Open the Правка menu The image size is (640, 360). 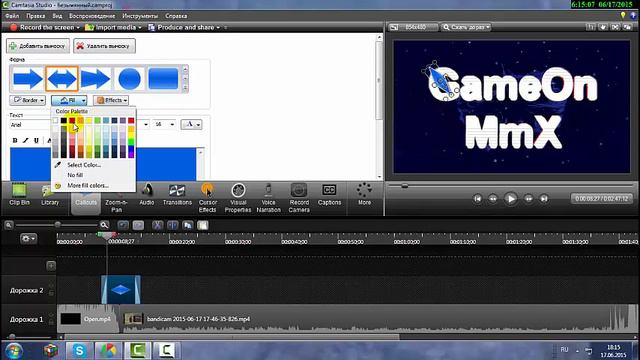point(36,16)
